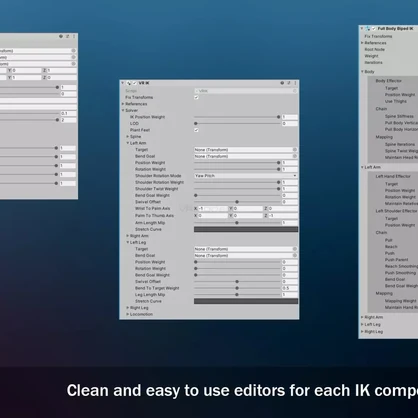Click Bend To Target Weight value 0.5

pos(290,288)
